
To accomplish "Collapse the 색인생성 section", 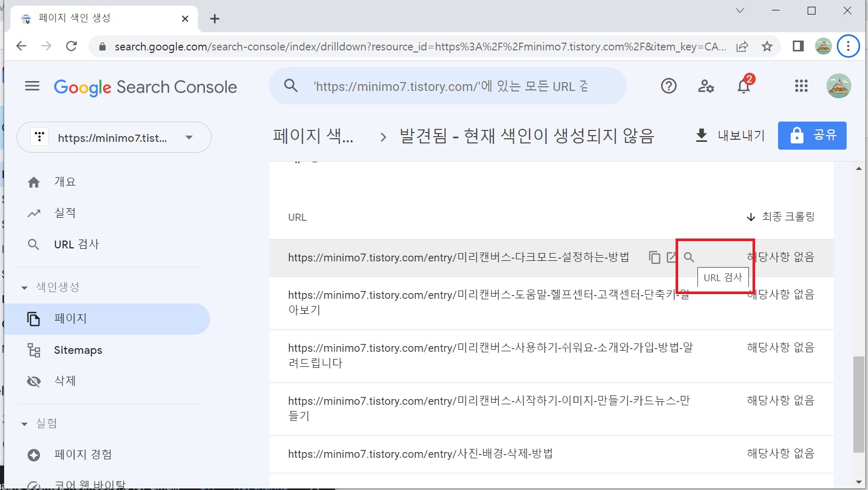I will pos(50,287).
